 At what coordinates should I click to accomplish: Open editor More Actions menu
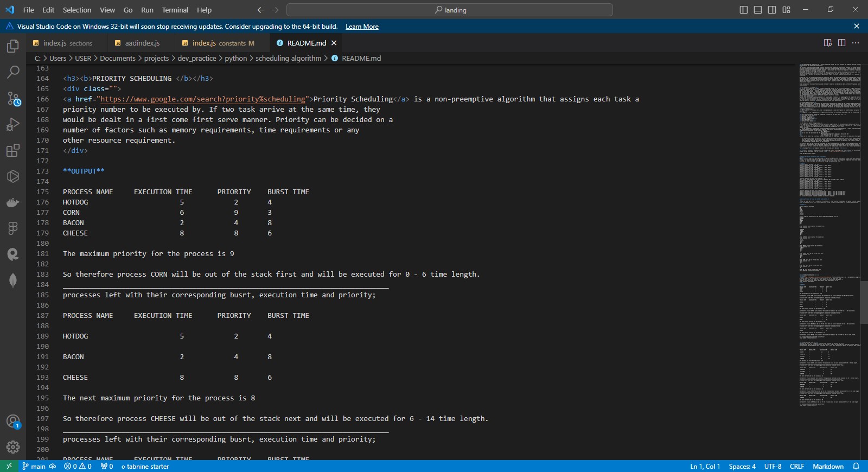coord(856,43)
